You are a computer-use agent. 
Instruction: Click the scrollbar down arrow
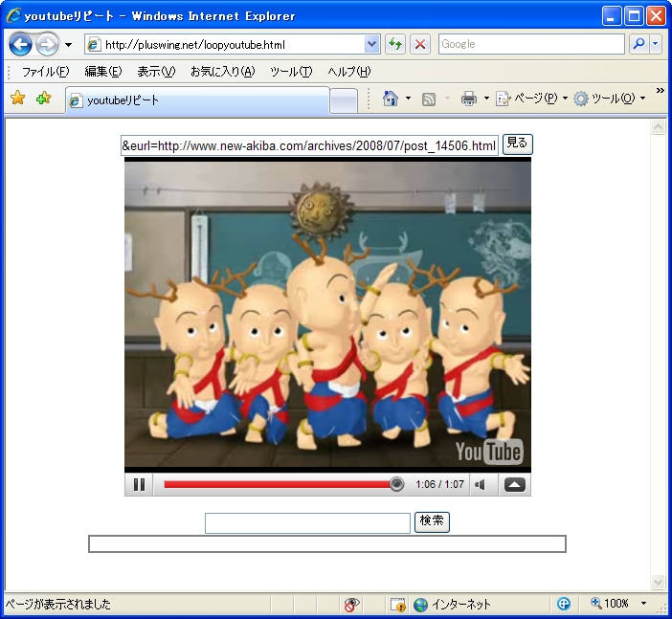(x=658, y=582)
